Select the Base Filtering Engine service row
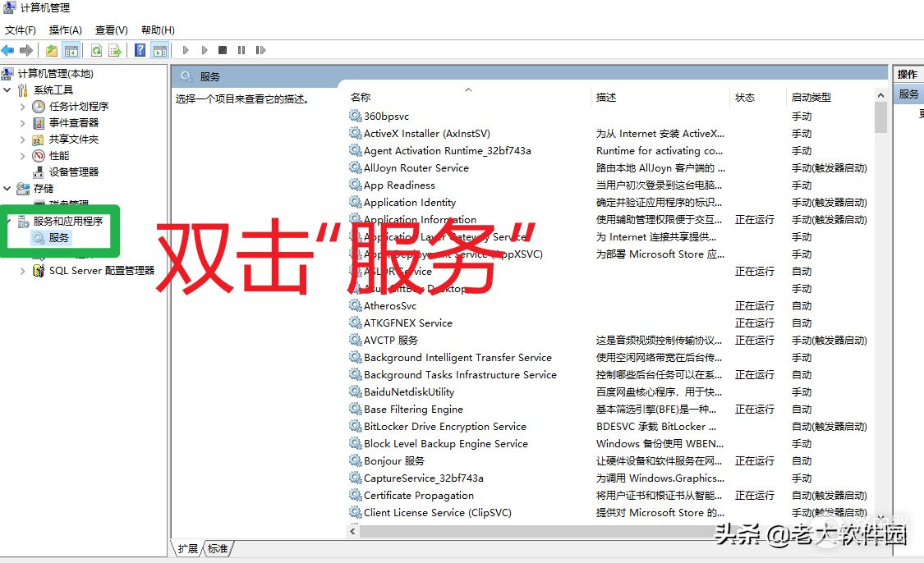This screenshot has height=563, width=924. click(413, 410)
